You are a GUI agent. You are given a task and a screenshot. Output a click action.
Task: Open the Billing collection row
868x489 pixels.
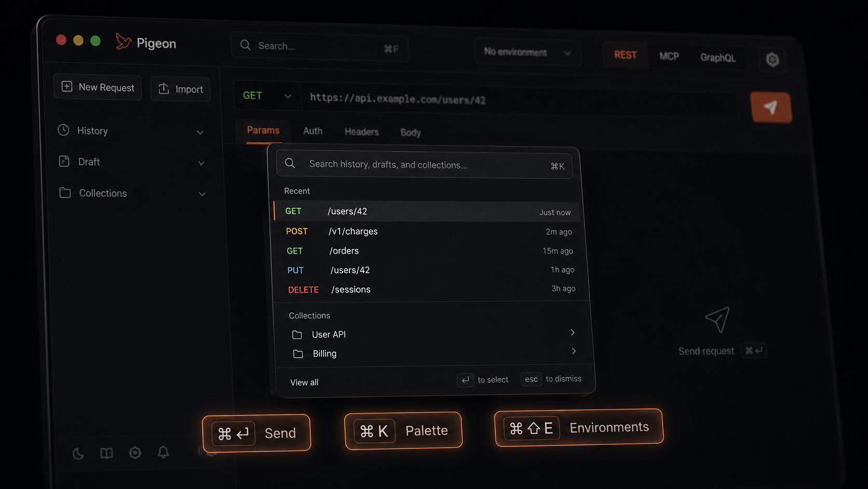[x=435, y=353]
